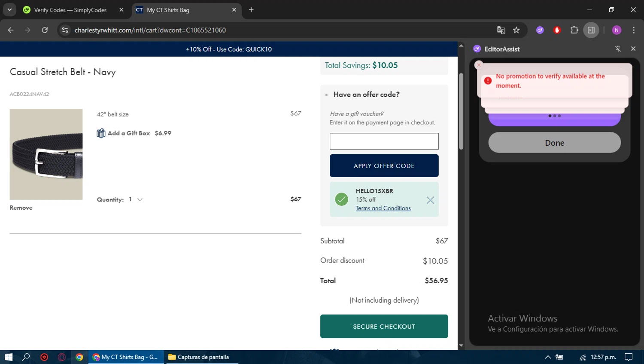Click the EditorAssist panel logo icon
This screenshot has width=644, height=364.
click(477, 49)
